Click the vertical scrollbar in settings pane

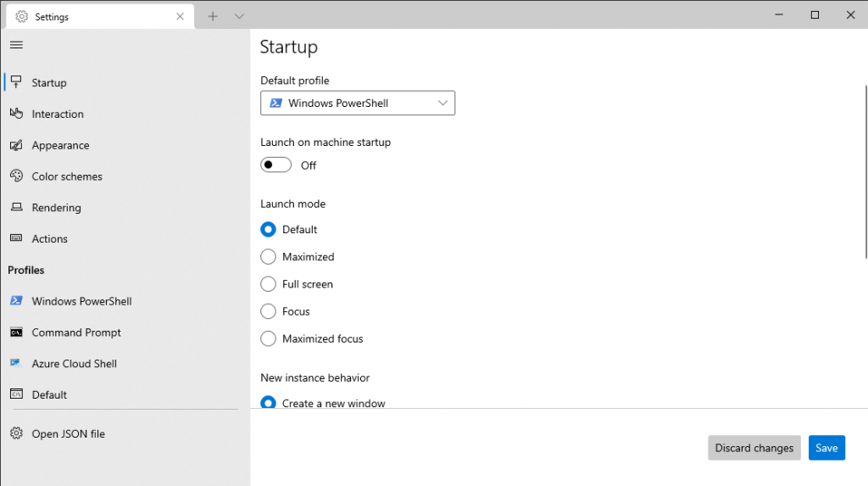pos(865,170)
